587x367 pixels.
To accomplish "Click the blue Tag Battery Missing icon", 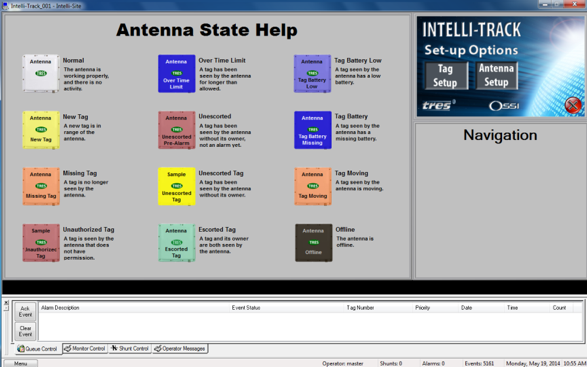I will (313, 130).
